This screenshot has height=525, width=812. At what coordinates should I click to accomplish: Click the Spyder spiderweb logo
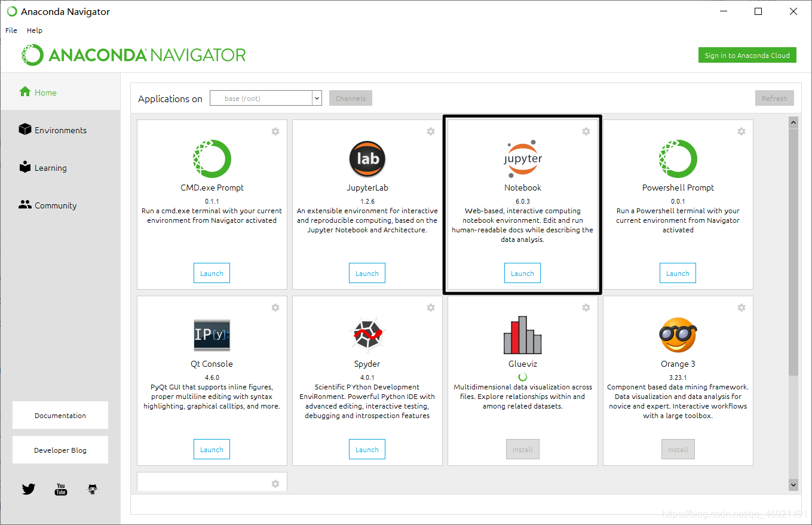tap(367, 335)
